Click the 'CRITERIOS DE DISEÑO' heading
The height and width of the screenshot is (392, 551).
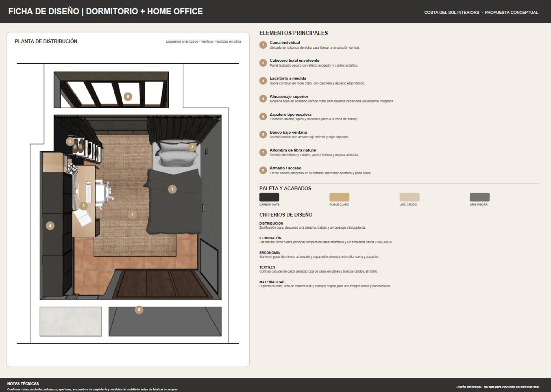(286, 214)
